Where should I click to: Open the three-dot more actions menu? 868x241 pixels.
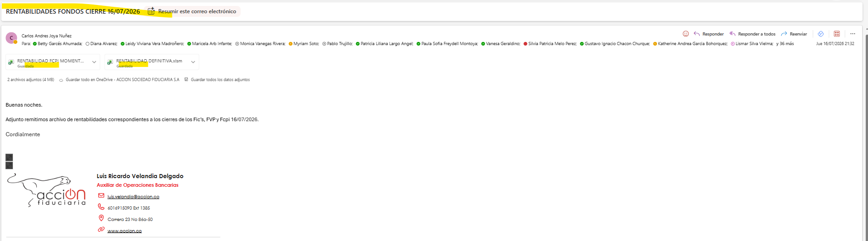pos(853,34)
